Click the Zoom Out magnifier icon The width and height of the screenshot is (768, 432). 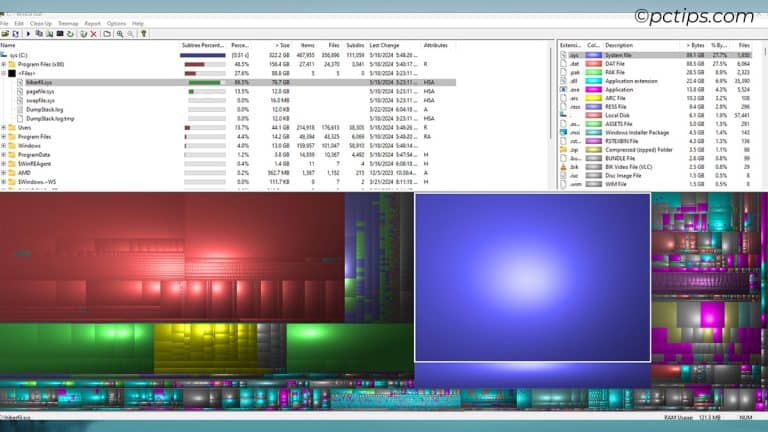(131, 33)
